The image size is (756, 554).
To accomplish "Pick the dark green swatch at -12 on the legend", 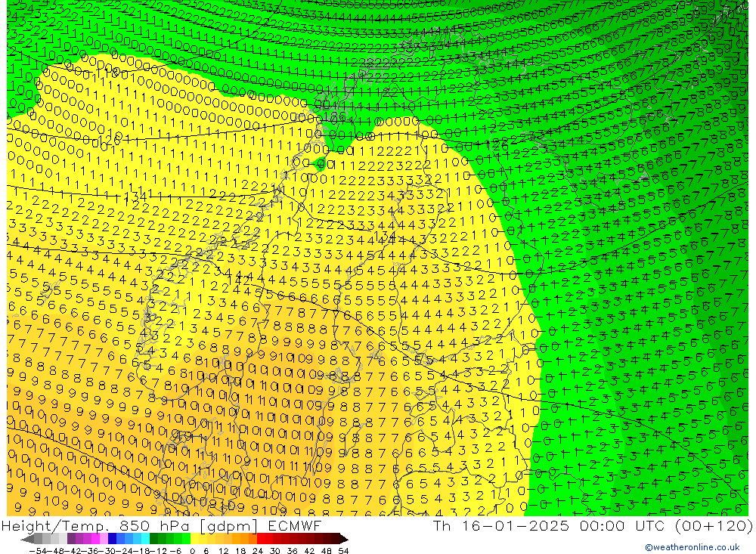I will pos(153,539).
